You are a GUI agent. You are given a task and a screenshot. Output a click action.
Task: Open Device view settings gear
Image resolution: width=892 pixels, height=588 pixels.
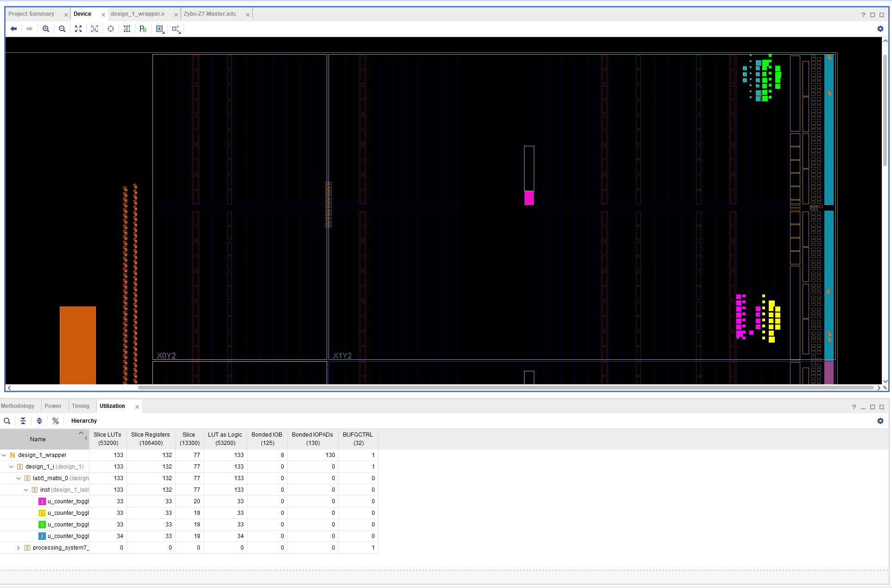[x=880, y=29]
